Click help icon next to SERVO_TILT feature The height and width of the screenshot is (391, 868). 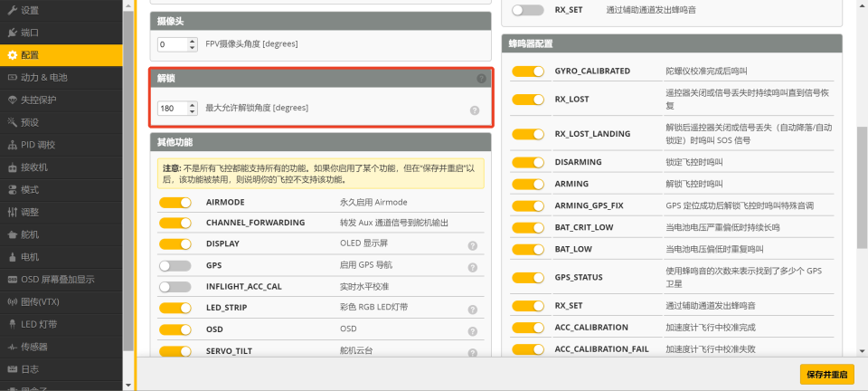coord(472,351)
